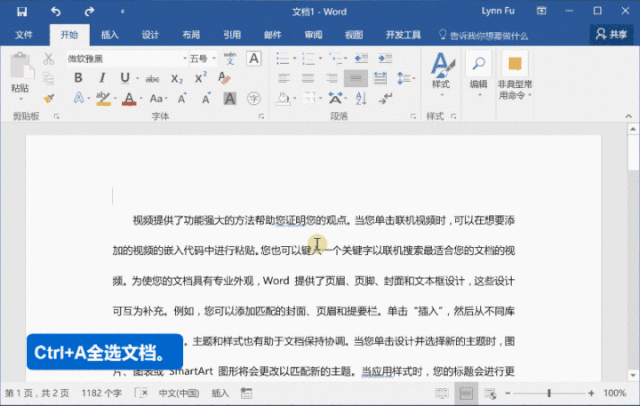
Task: Toggle italic formatting
Action: 102,78
